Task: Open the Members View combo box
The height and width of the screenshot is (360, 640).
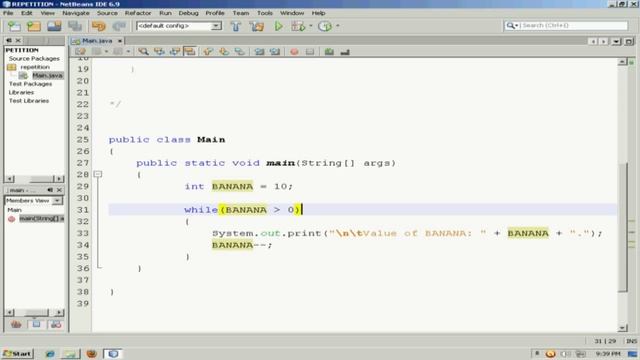Action: pos(33,200)
